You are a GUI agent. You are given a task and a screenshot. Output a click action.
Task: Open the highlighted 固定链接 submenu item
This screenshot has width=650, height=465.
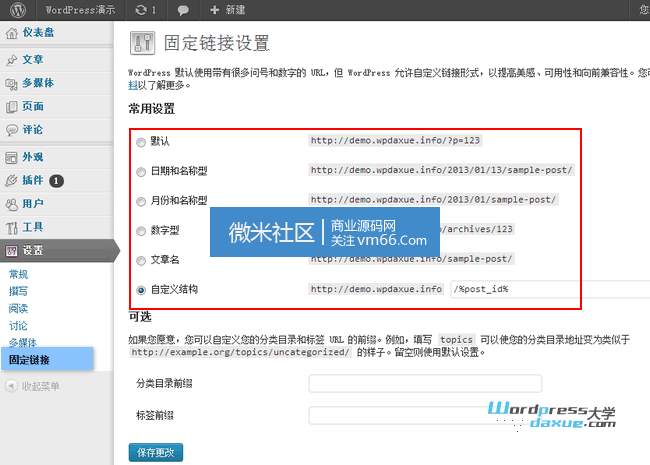(47, 359)
